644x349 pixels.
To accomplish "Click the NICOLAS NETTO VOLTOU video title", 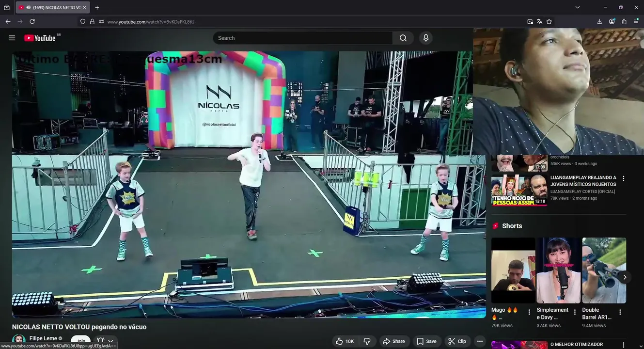I will (79, 327).
